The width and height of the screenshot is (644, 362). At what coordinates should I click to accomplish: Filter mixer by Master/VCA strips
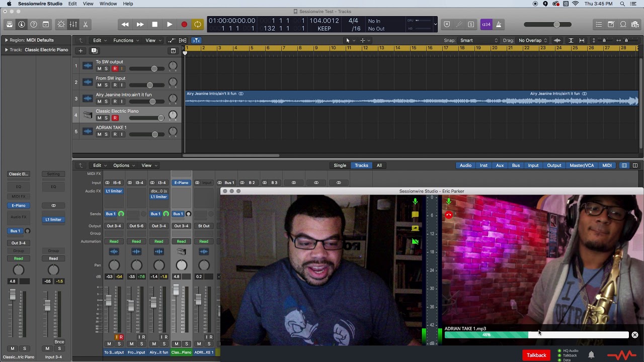tap(582, 165)
